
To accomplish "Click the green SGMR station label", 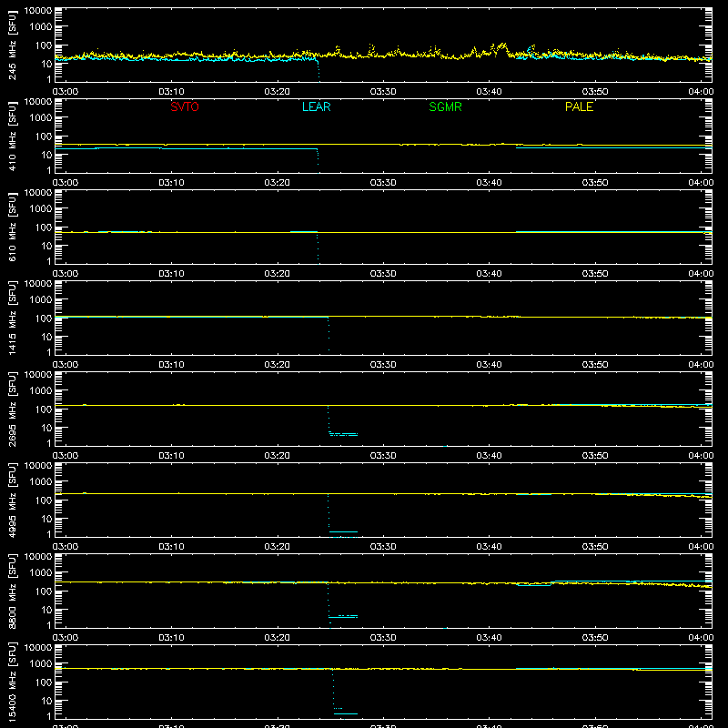I will click(x=445, y=106).
